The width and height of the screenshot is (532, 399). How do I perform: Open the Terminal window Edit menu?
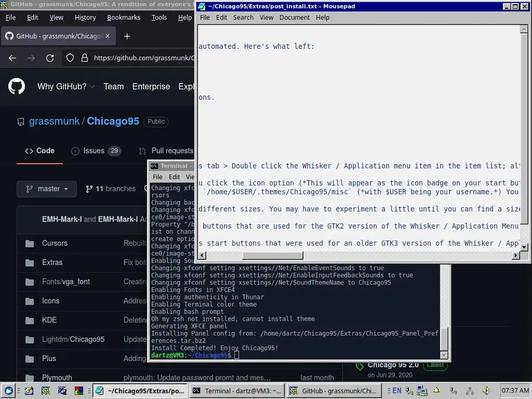pyautogui.click(x=175, y=177)
